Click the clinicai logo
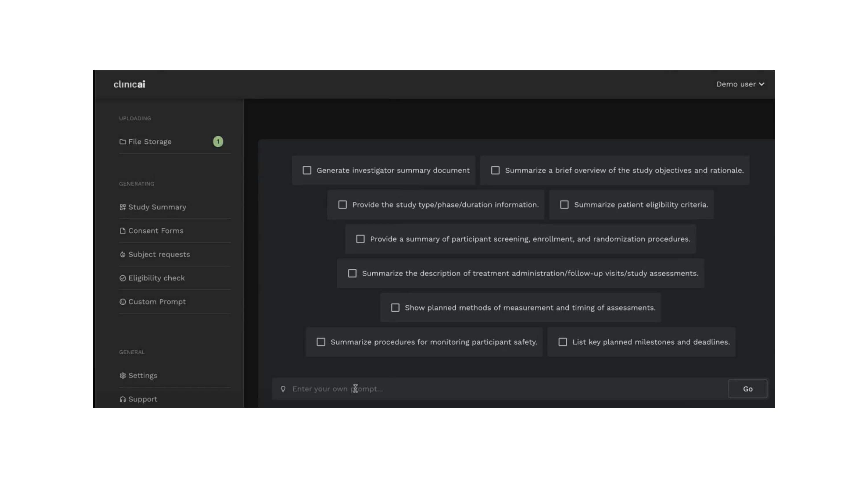868x488 pixels. (129, 84)
